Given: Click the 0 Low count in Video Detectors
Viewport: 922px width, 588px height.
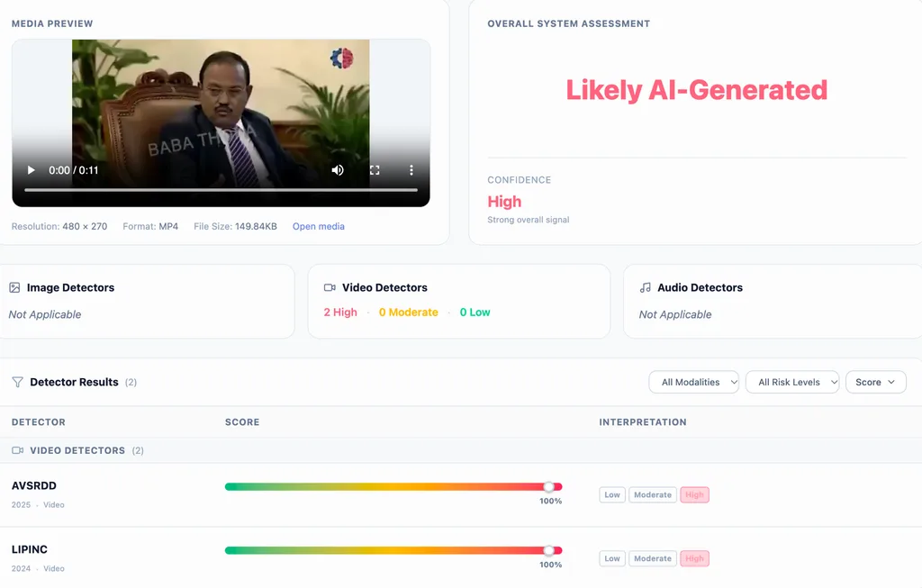Looking at the screenshot, I should click(475, 312).
